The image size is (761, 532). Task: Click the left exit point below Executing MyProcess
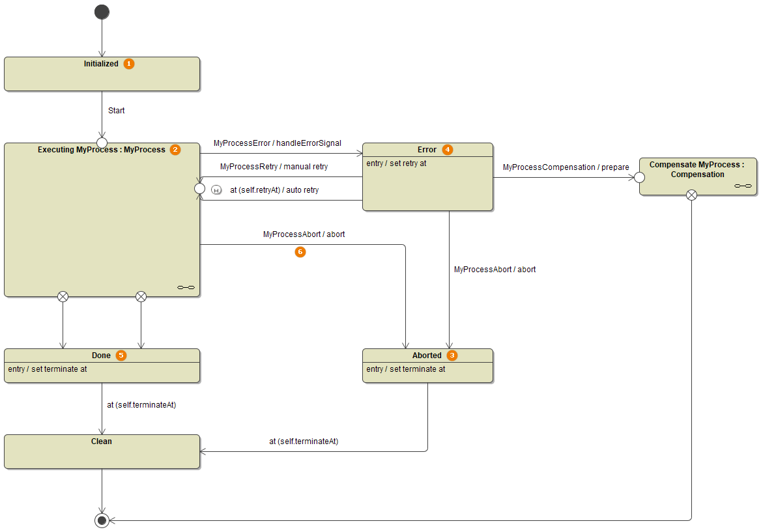point(63,296)
